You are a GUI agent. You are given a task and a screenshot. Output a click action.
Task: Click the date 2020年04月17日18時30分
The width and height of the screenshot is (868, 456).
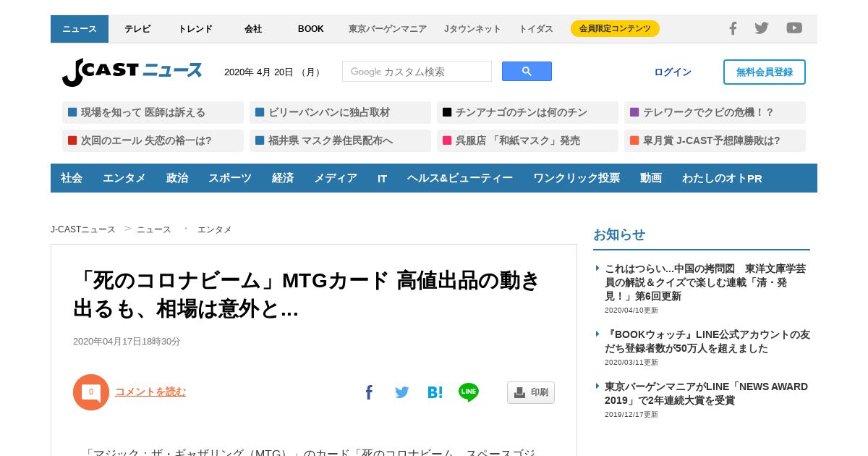click(127, 342)
